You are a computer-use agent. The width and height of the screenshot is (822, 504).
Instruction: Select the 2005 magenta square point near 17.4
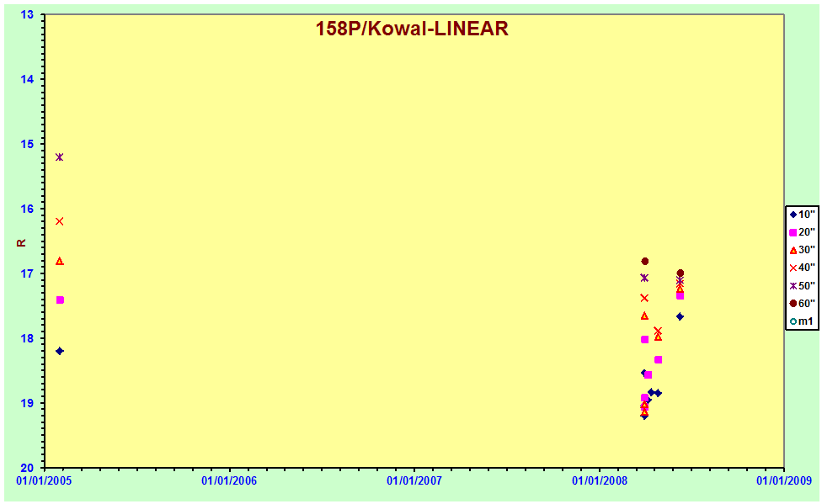[x=60, y=300]
